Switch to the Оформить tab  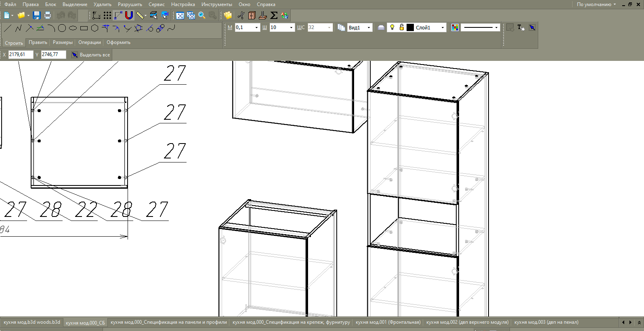click(118, 42)
